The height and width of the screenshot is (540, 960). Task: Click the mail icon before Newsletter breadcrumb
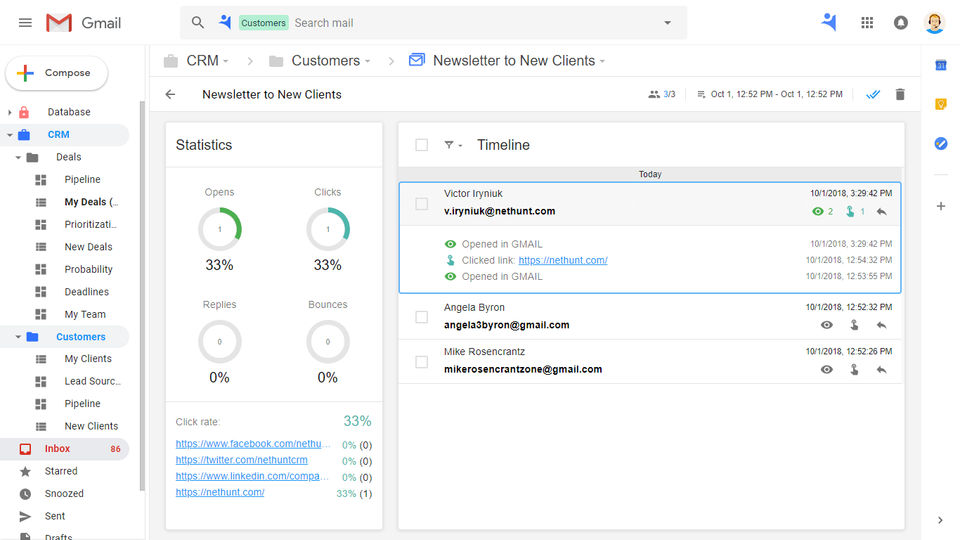click(416, 60)
